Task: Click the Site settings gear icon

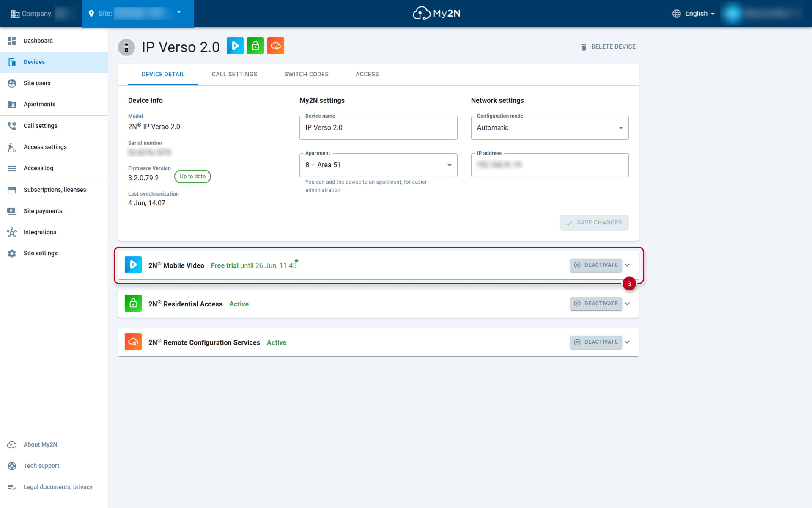Action: click(12, 253)
